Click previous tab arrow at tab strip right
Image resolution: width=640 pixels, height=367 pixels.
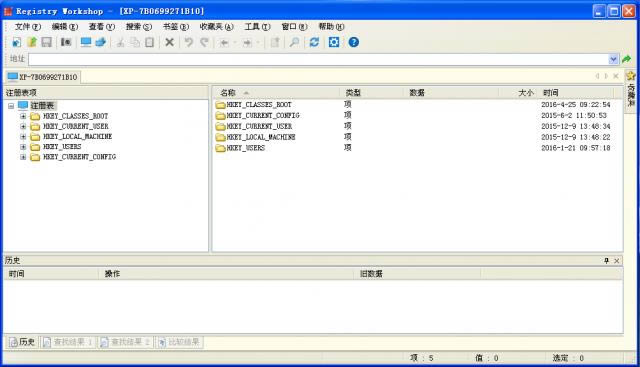point(597,76)
